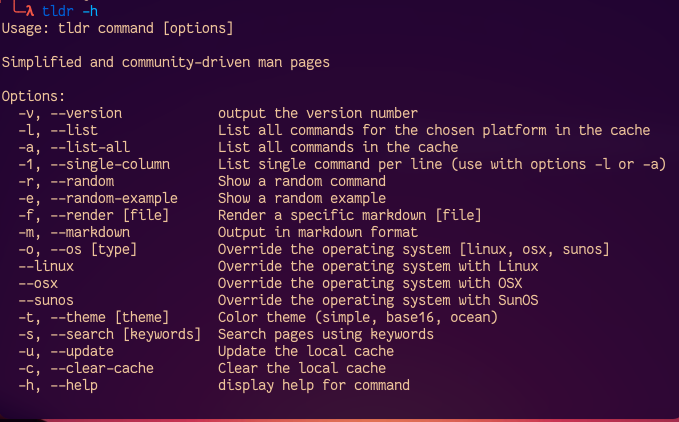Viewport: 679px width, 422px height.
Task: Click the 'Update the local cache' description
Action: (x=305, y=351)
